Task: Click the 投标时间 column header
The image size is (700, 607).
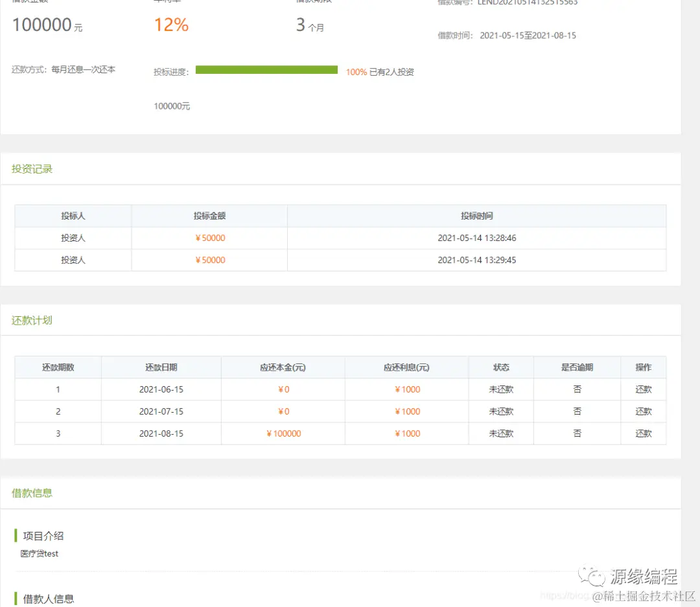Action: tap(477, 216)
